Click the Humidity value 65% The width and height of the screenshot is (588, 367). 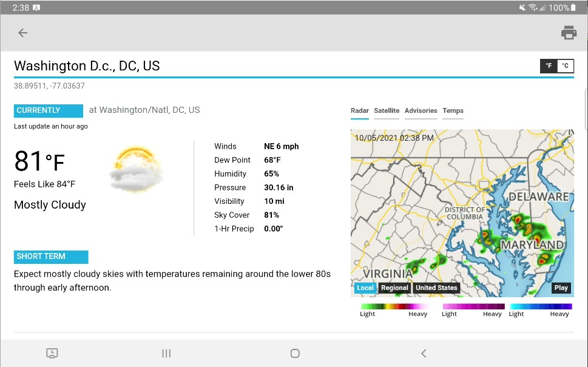271,174
